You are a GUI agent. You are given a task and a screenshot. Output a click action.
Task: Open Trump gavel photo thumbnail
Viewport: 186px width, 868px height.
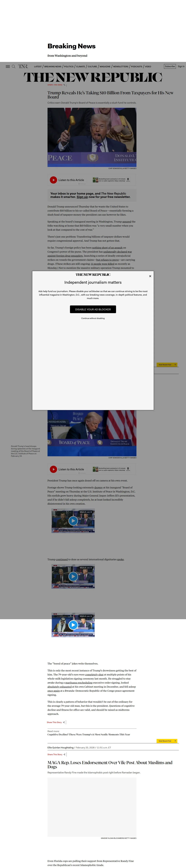(92, 137)
